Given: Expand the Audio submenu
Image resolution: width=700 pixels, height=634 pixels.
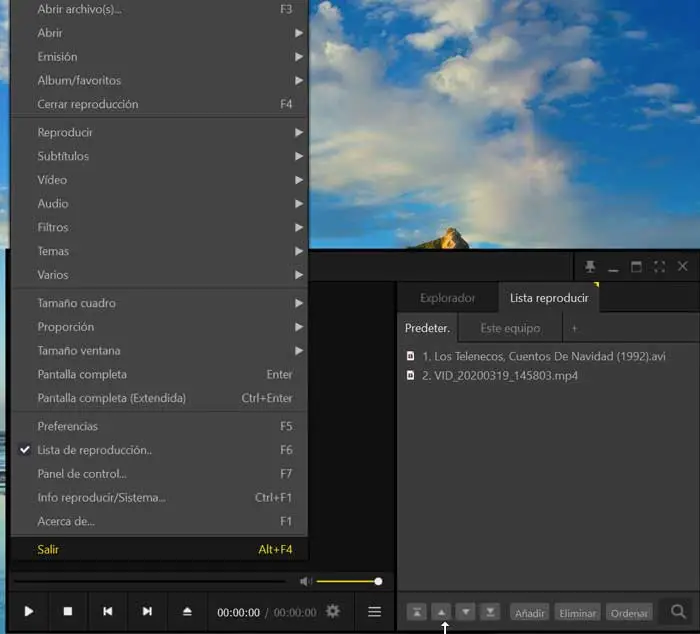Looking at the screenshot, I should point(159,204).
